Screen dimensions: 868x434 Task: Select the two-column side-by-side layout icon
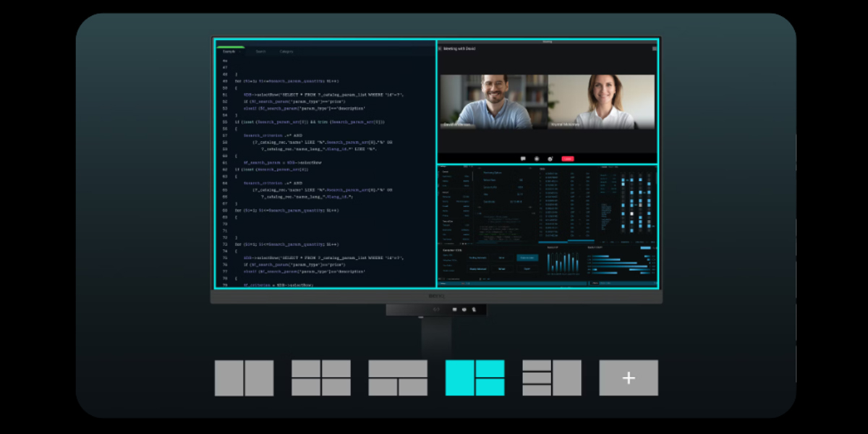244,378
